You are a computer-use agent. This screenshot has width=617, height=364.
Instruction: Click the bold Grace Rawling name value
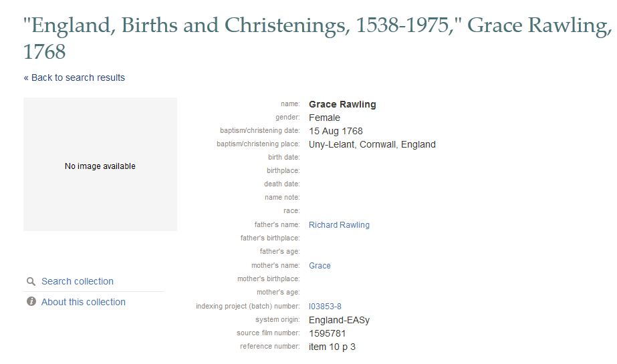tap(342, 104)
